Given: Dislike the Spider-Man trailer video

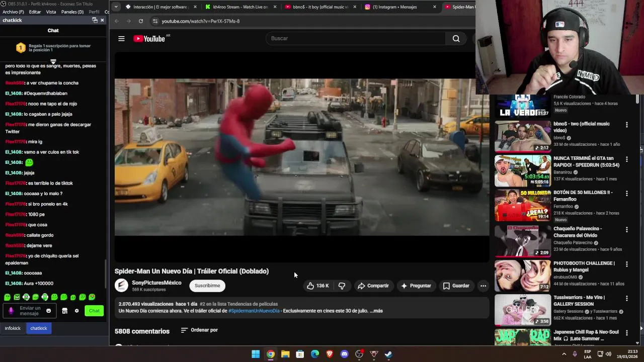Looking at the screenshot, I should click(342, 286).
